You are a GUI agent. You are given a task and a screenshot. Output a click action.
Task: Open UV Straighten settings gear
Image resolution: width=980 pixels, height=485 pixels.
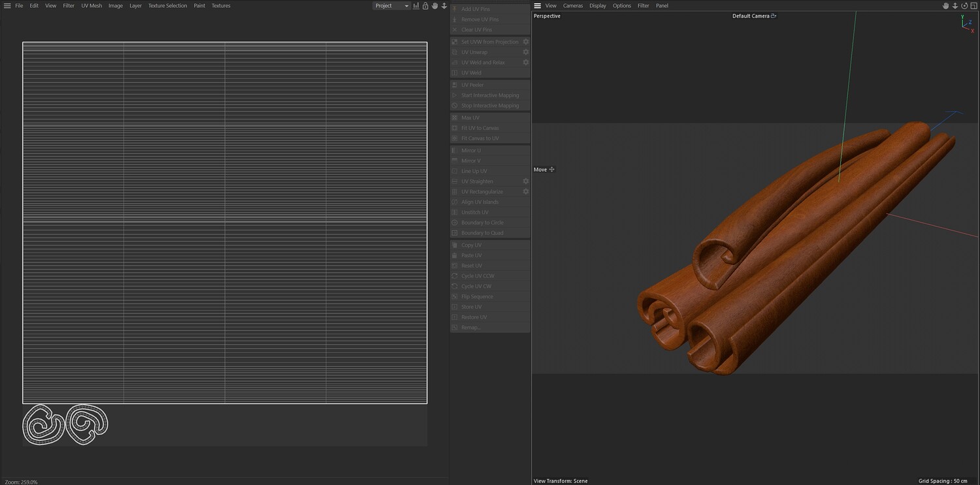pos(526,181)
